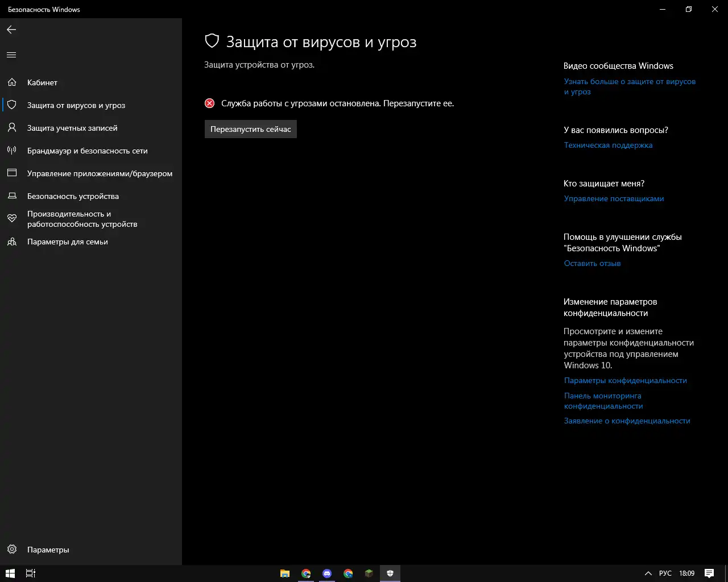Open Параметры gear at sidebar bottom
728x582 pixels.
click(x=12, y=550)
